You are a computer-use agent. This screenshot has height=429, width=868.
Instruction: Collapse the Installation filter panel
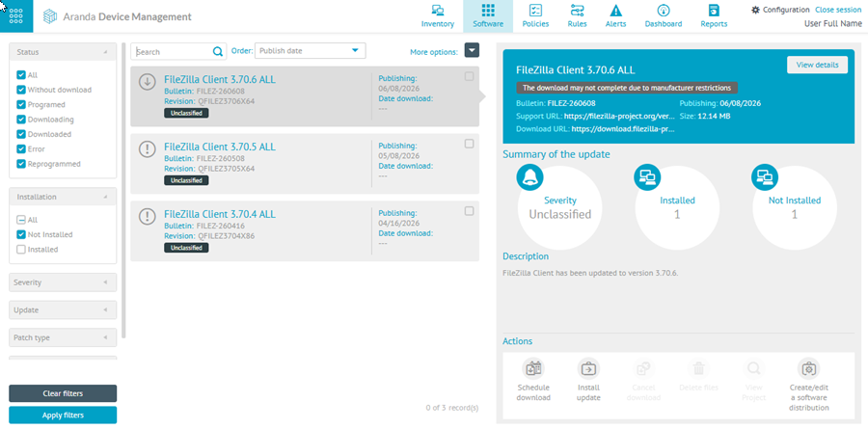(x=63, y=197)
